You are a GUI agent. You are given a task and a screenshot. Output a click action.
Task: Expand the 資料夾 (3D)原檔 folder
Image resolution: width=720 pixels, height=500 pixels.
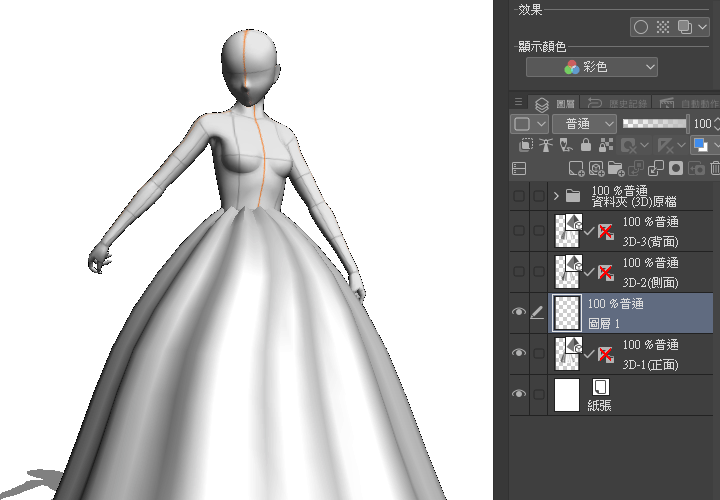point(556,196)
